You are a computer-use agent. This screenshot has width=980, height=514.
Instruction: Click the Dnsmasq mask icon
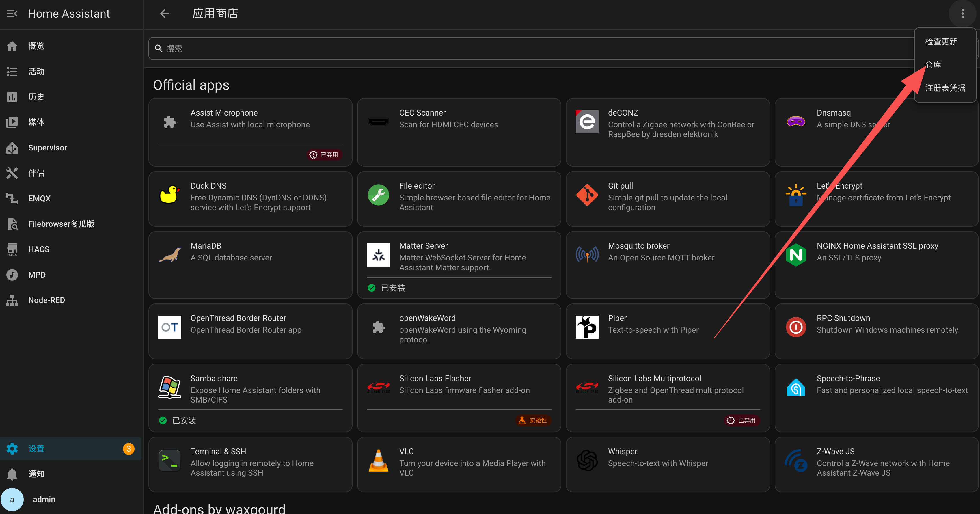click(x=796, y=122)
